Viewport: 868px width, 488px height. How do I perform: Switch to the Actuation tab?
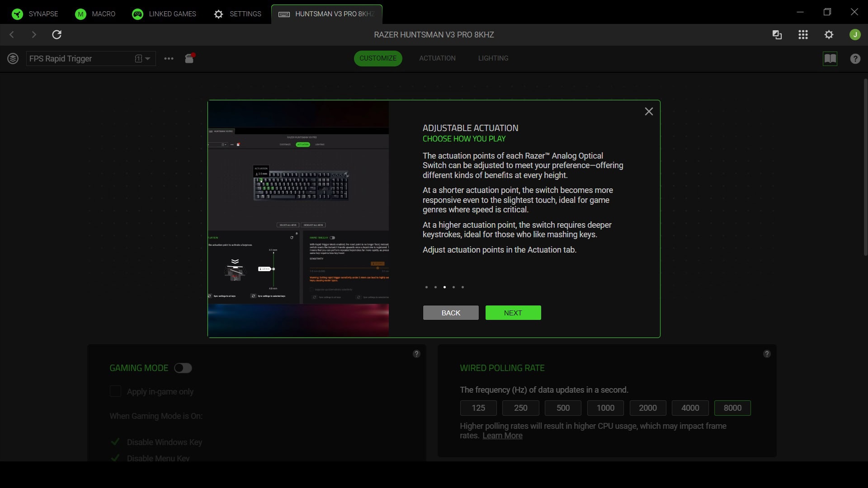(x=437, y=58)
